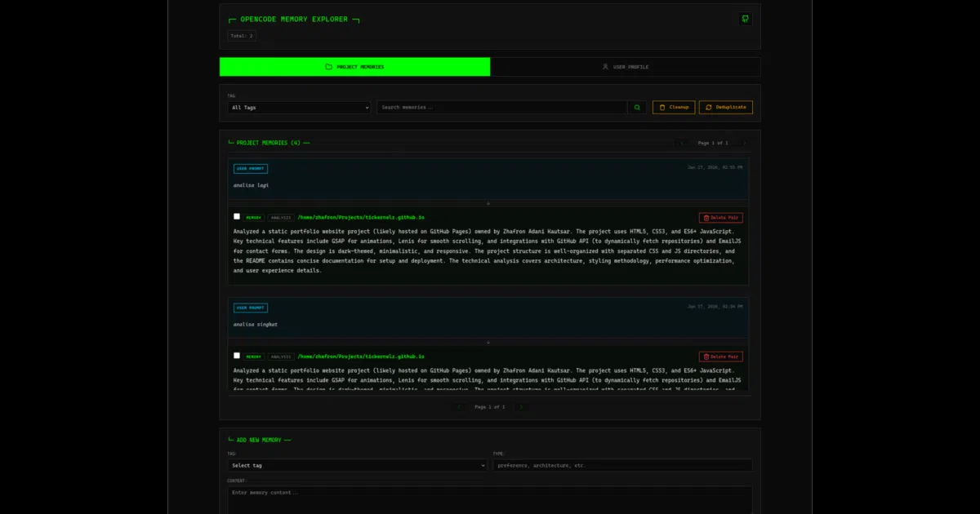This screenshot has width=980, height=514.
Task: Click the Search memories input field
Action: click(501, 107)
